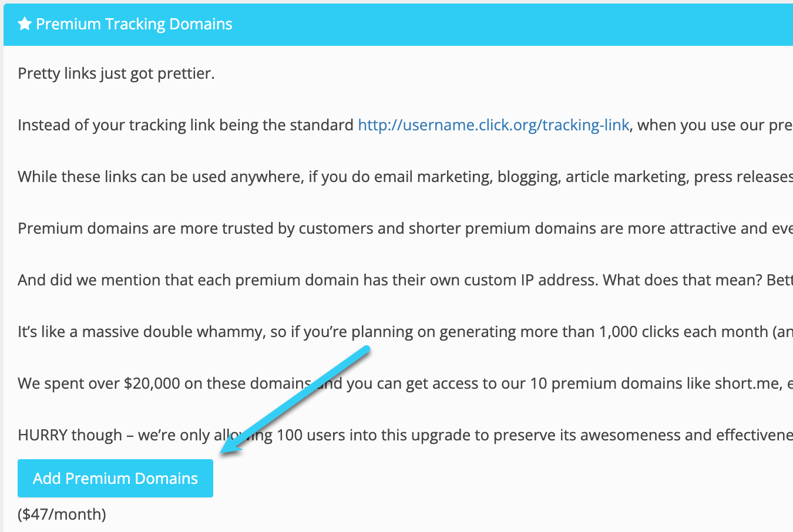Click the blue arrow annotation graphic
Viewport: 793px width, 532px height.
click(x=295, y=400)
